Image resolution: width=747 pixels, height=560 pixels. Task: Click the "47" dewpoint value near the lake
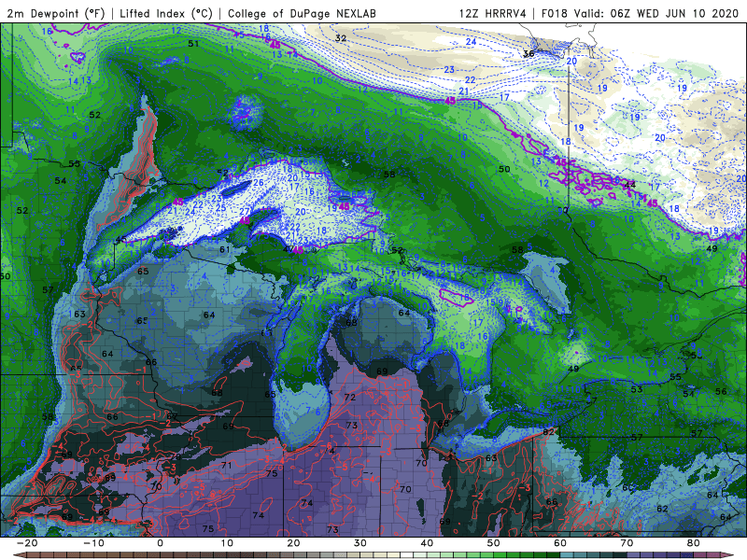289,249
